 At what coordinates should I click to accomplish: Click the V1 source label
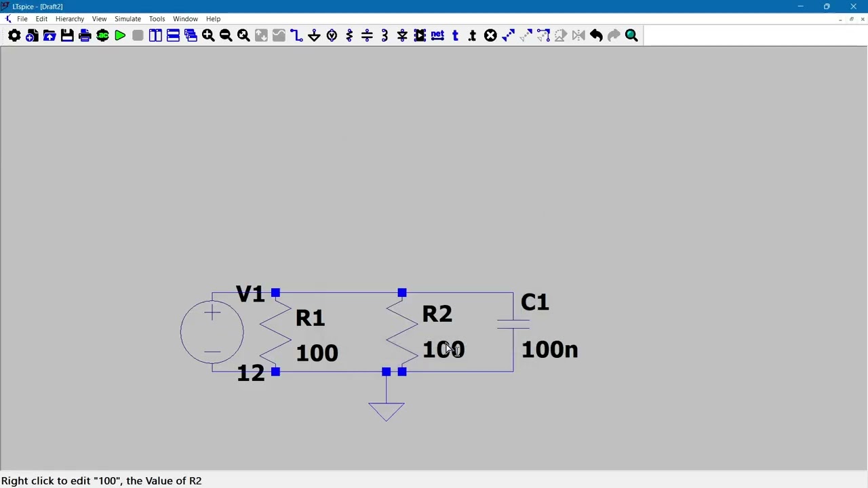tap(250, 293)
